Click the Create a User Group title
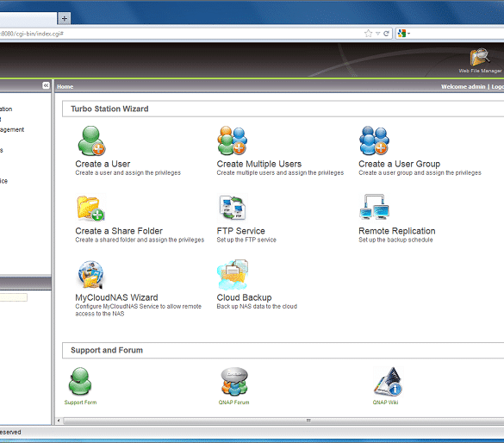Viewport: 504px width, 443px height. point(399,164)
